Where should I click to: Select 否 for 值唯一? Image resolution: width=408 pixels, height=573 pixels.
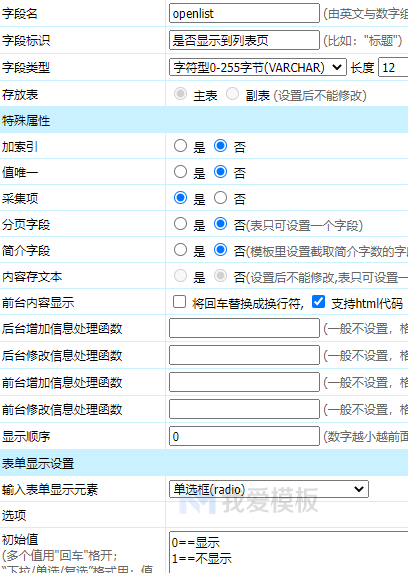[x=220, y=172]
